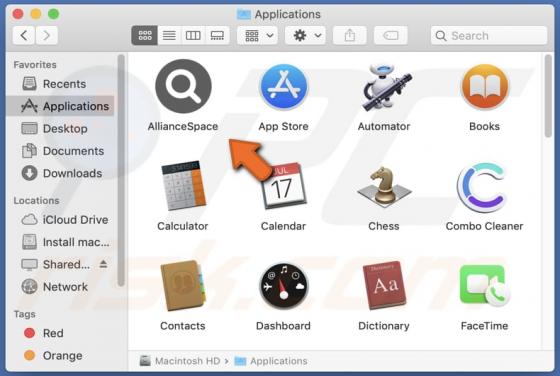Click the AllianceSpace name label
The width and height of the screenshot is (560, 376).
(x=183, y=126)
